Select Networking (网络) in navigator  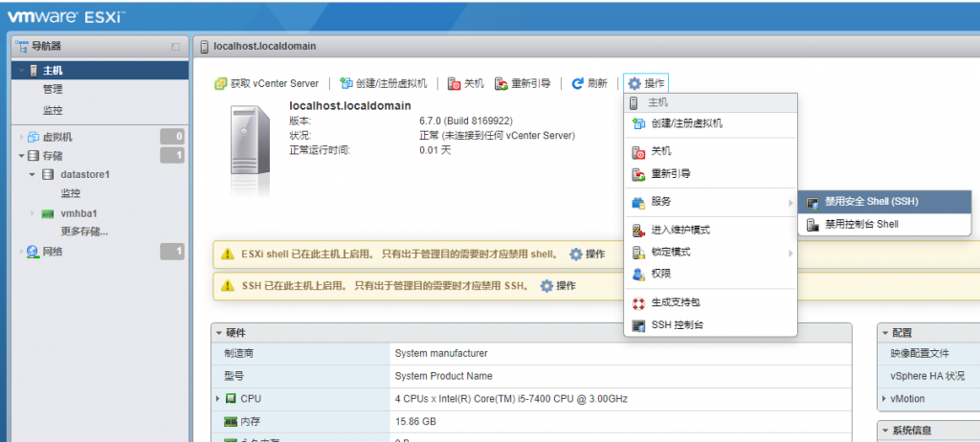[x=53, y=252]
